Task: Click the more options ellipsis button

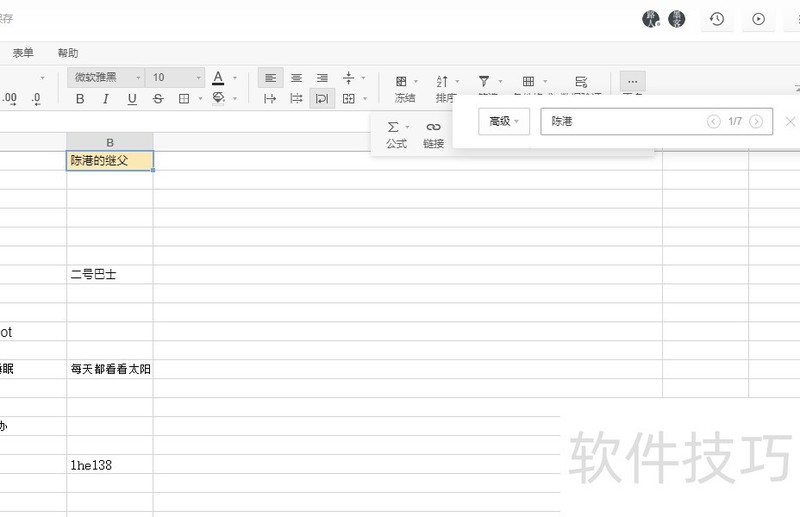Action: [633, 81]
